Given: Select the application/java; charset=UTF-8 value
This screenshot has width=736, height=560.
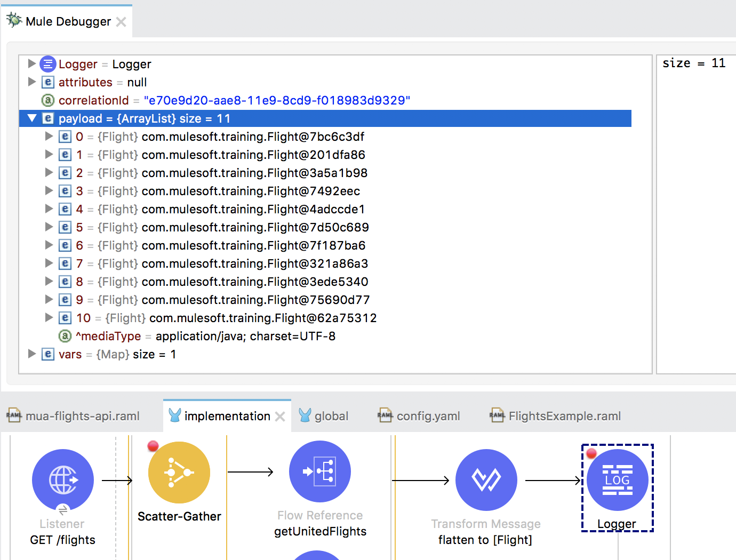Looking at the screenshot, I should [x=245, y=336].
